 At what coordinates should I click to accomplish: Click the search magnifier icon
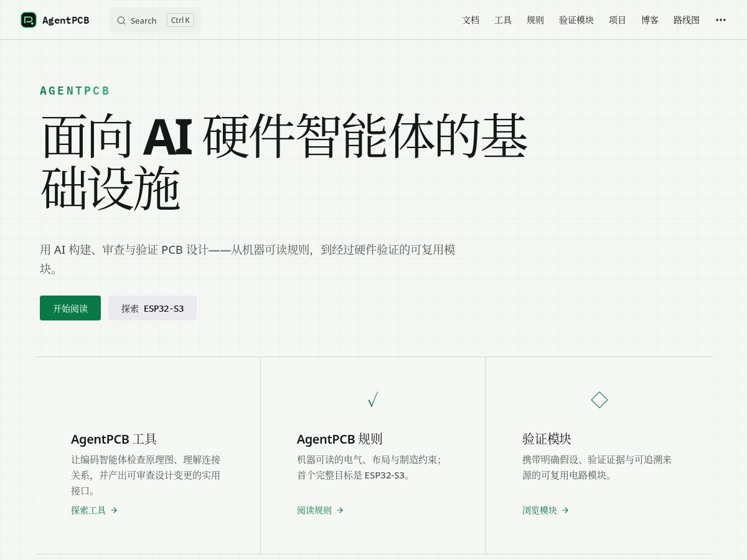[x=121, y=21]
